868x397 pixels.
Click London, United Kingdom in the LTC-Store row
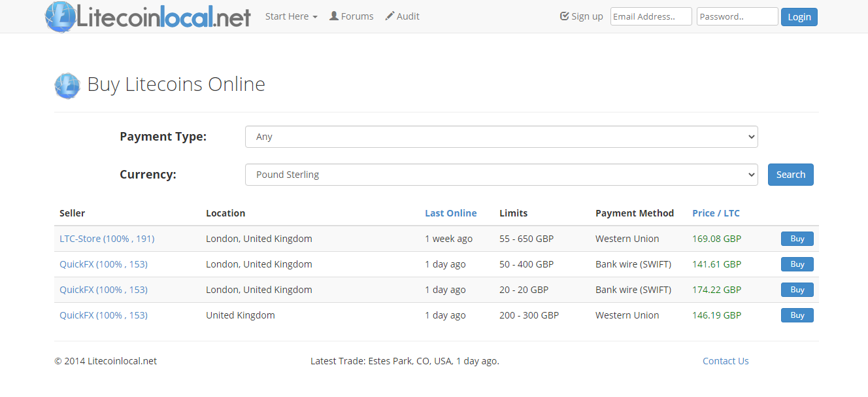[x=259, y=239]
